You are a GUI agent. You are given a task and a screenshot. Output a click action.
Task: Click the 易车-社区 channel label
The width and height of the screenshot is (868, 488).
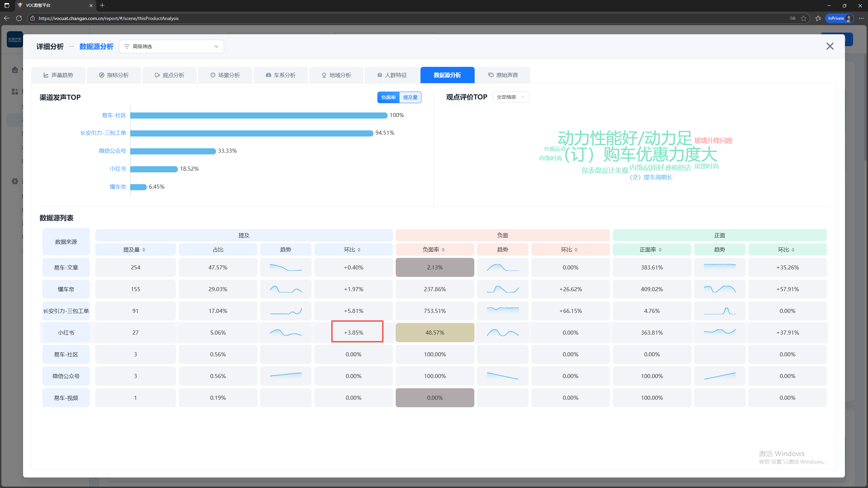114,115
